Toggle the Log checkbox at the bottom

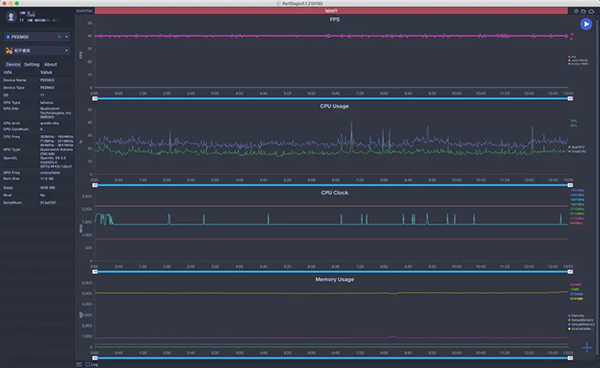(x=88, y=364)
